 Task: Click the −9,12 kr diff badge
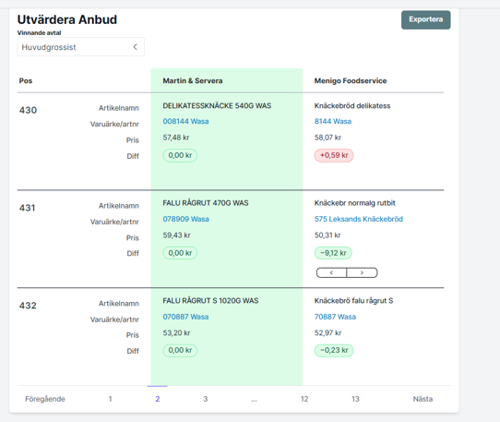click(333, 253)
